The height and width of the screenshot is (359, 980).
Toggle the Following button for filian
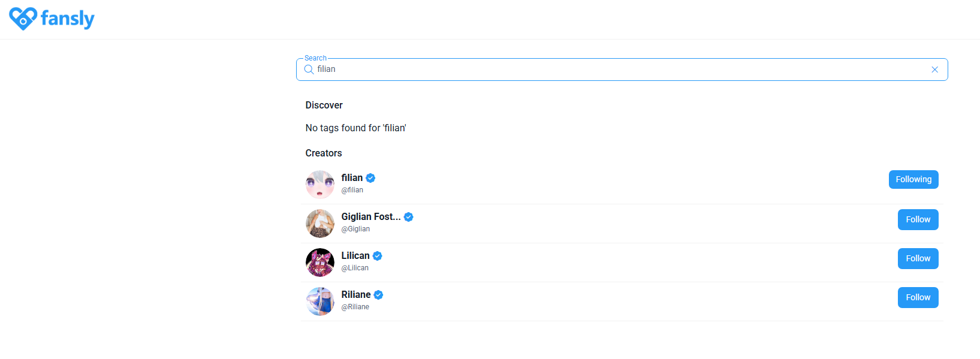coord(913,179)
